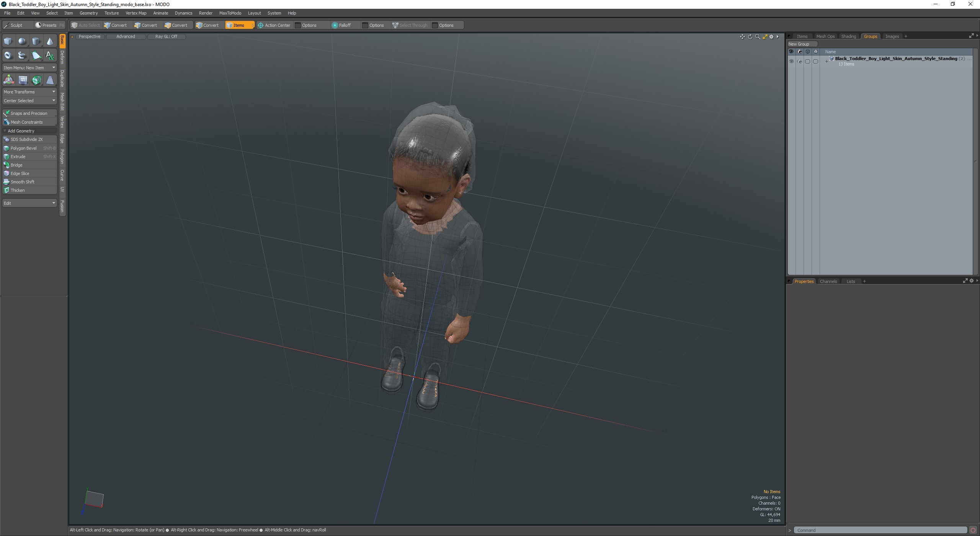The width and height of the screenshot is (980, 536).
Task: Open the More Transforms dropdown
Action: point(29,92)
